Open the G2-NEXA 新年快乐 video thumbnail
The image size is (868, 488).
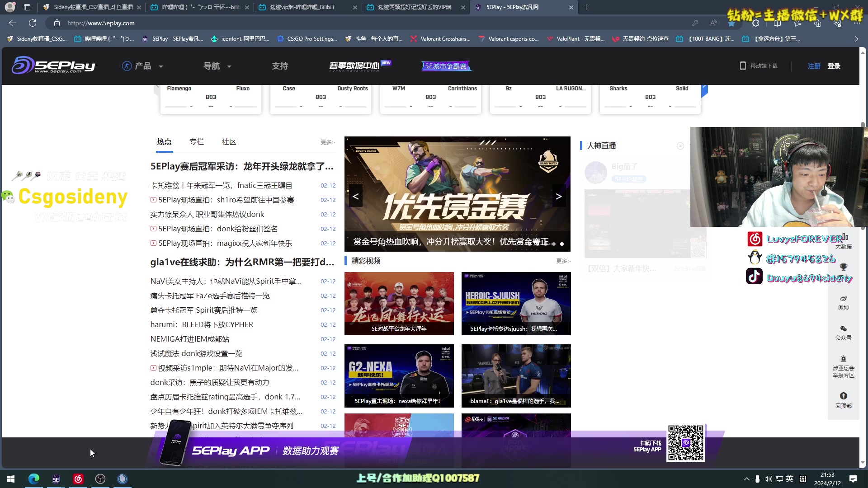pyautogui.click(x=399, y=376)
